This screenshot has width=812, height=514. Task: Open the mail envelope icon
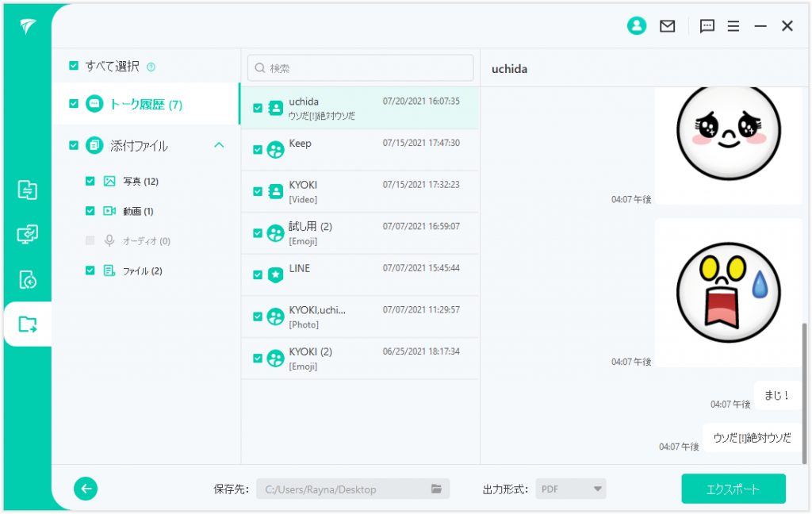click(668, 26)
